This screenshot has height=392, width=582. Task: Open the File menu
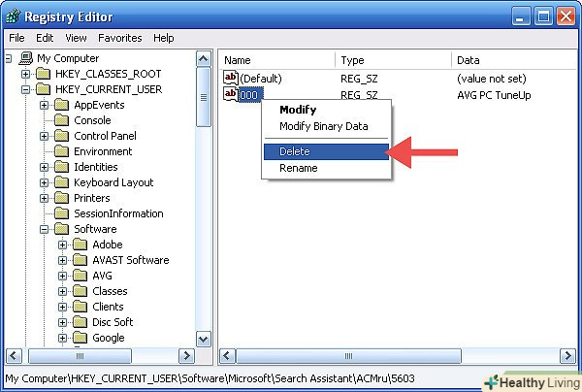[x=16, y=38]
